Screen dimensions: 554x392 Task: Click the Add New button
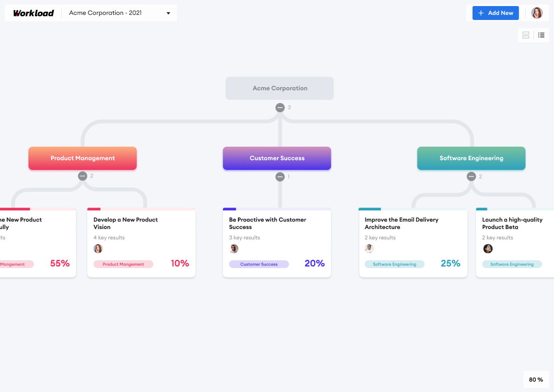[495, 13]
